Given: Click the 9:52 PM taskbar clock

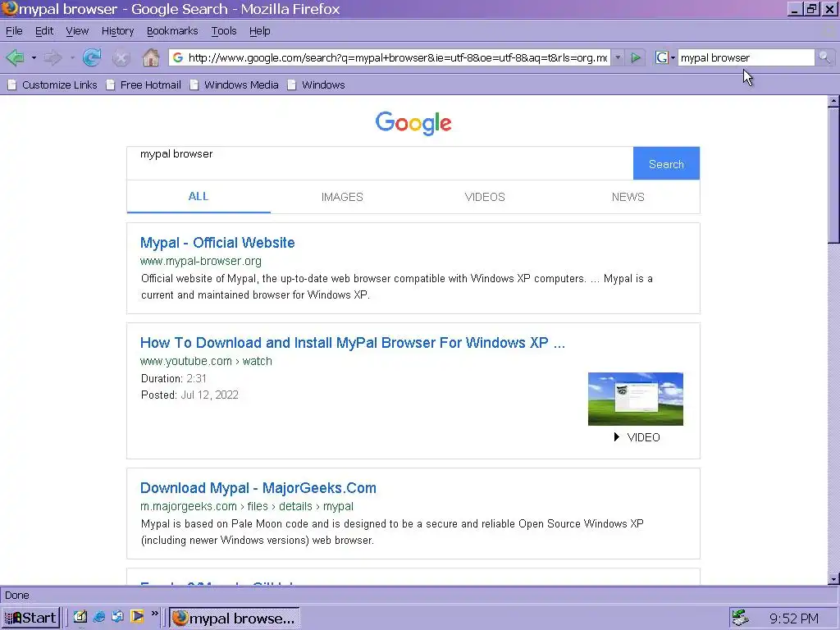Looking at the screenshot, I should pyautogui.click(x=794, y=619).
